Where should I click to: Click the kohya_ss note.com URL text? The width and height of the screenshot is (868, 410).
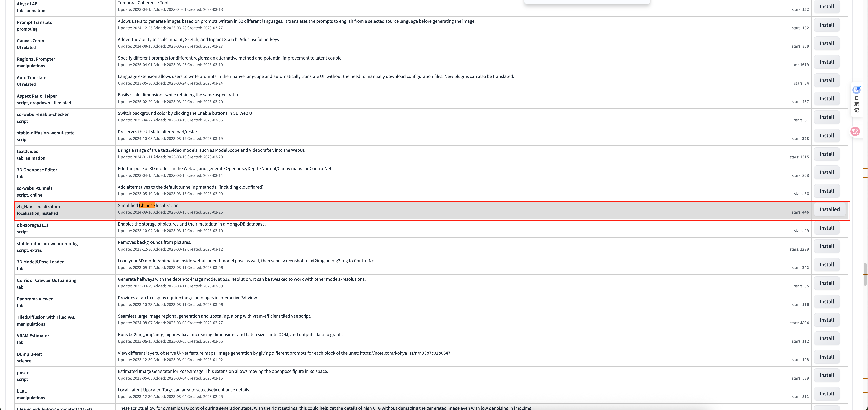[405, 353]
